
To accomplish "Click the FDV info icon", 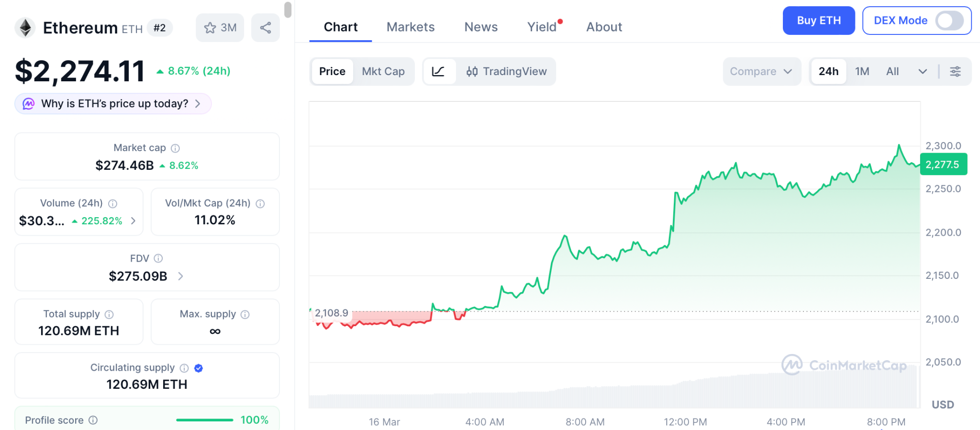I will [158, 258].
